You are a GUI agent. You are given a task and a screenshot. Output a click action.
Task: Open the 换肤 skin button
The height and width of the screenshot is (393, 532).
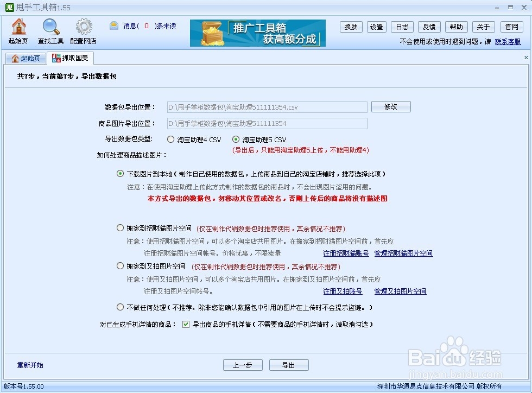pos(351,27)
